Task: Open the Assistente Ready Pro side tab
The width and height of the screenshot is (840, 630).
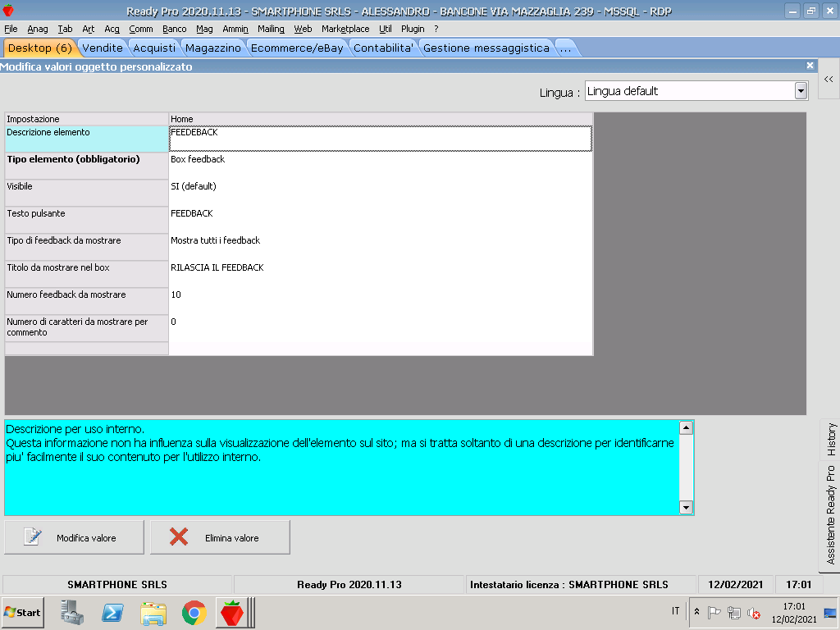Action: point(830,515)
